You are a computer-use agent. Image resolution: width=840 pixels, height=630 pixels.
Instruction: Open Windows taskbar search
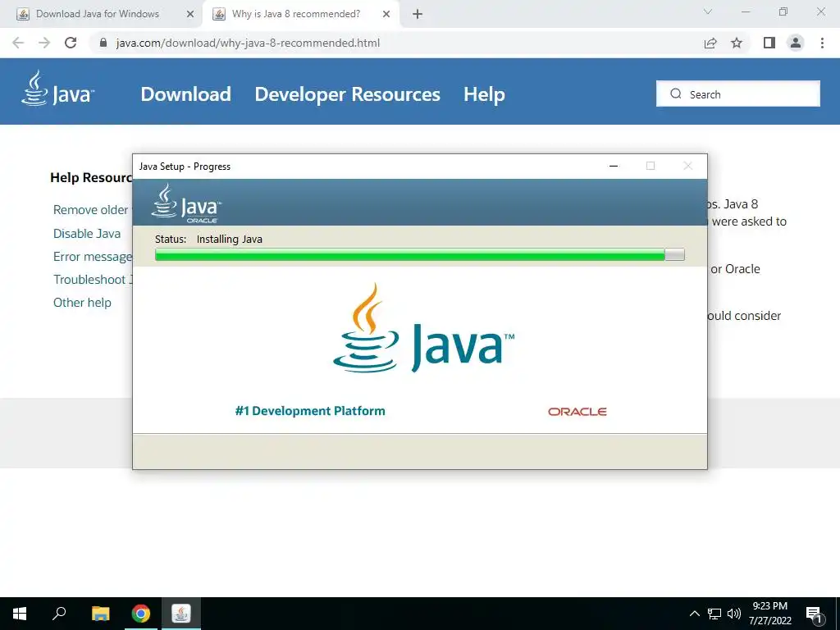(x=59, y=614)
